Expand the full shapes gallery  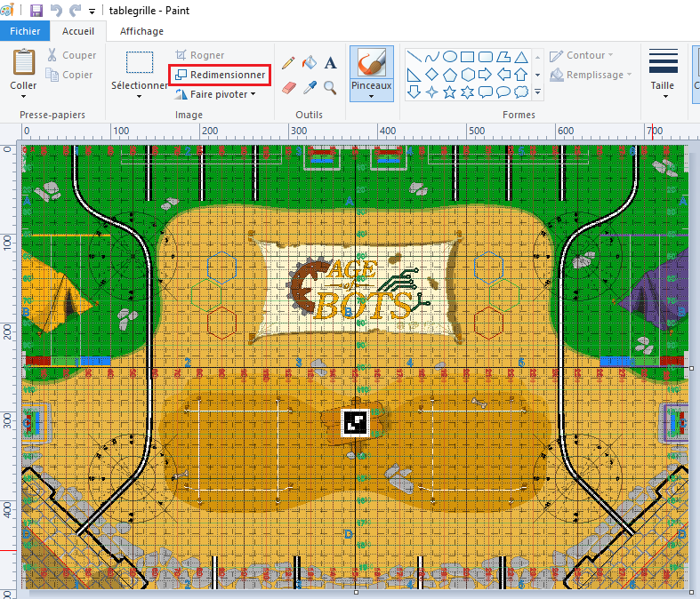[x=538, y=92]
